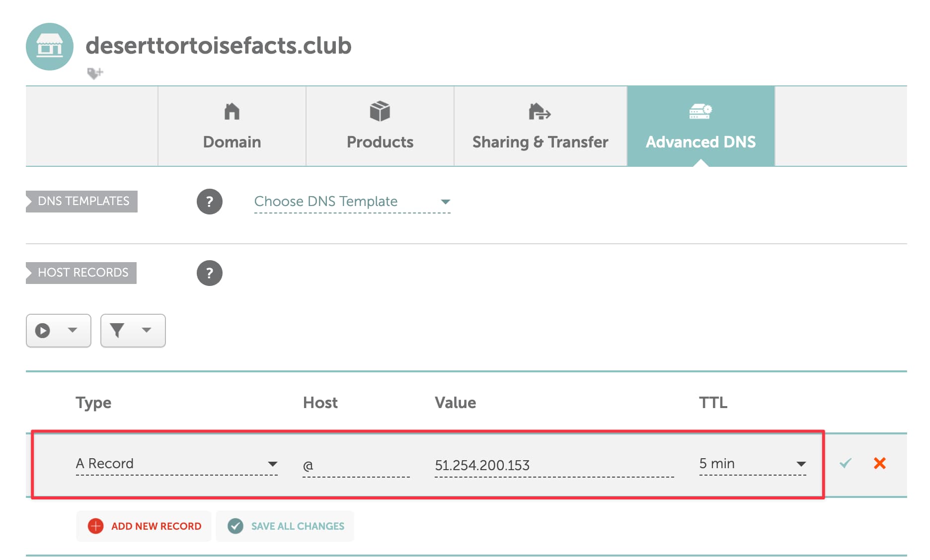Screen dimensions: 930x560
Task: Expand the Choose DNS Template dropdown
Action: point(352,202)
